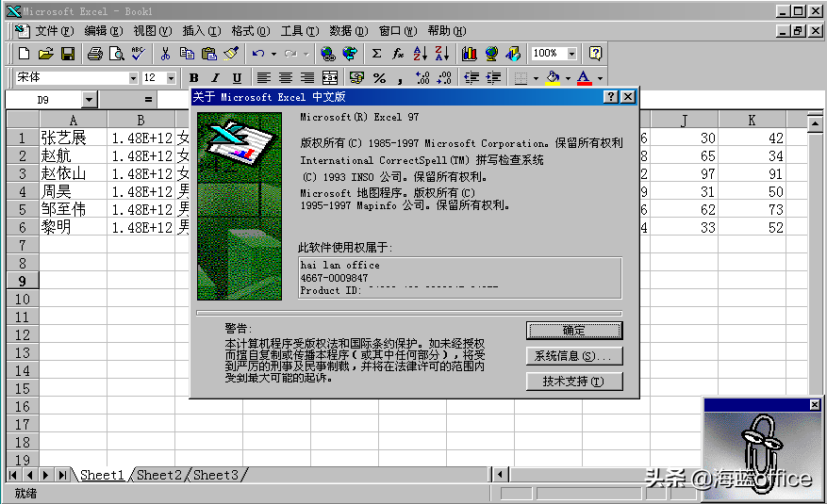Open a file with the Open folder icon

tap(46, 53)
